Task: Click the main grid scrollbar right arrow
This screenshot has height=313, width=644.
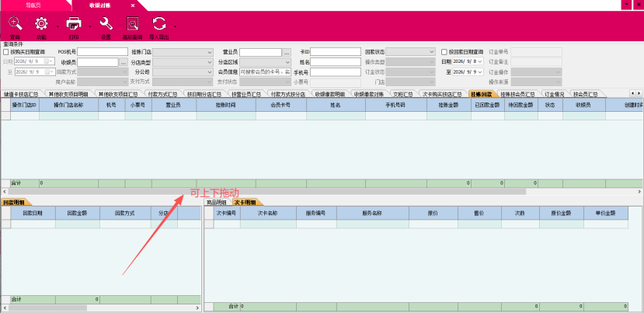Action: [641, 191]
